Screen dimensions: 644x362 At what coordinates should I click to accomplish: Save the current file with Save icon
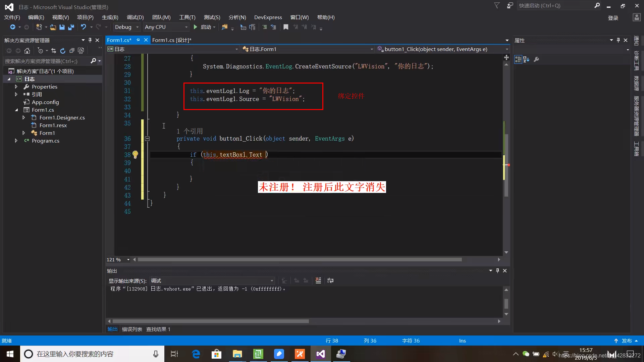point(62,27)
